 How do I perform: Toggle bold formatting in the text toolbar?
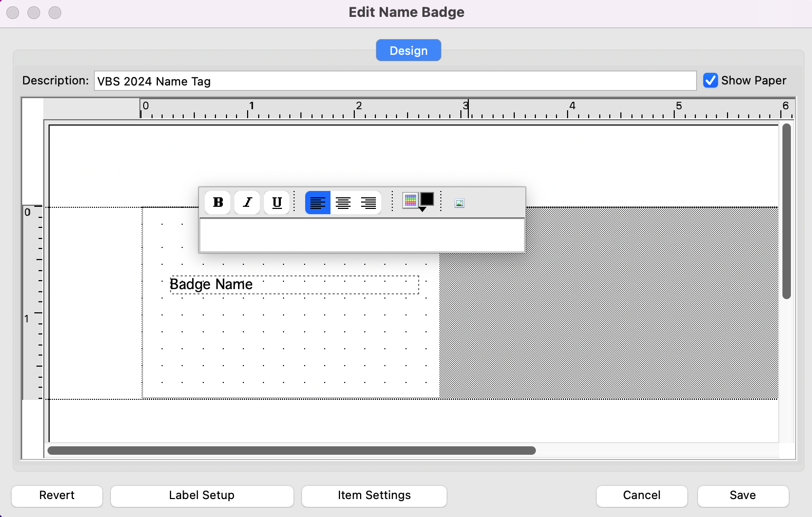218,203
